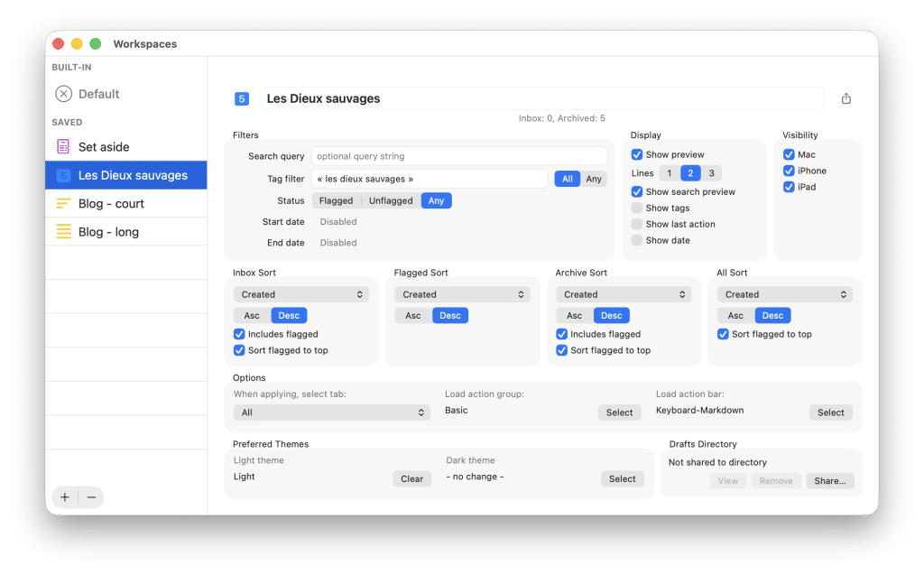Click the Blog - long lines icon
Image resolution: width=924 pixels, height=575 pixels.
tap(63, 231)
